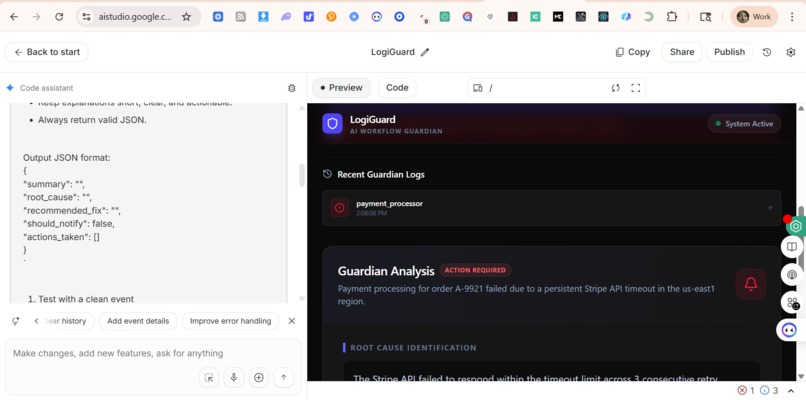Image resolution: width=806 pixels, height=400 pixels.
Task: Open the Chrome extensions puzzle icon
Action: tap(671, 17)
